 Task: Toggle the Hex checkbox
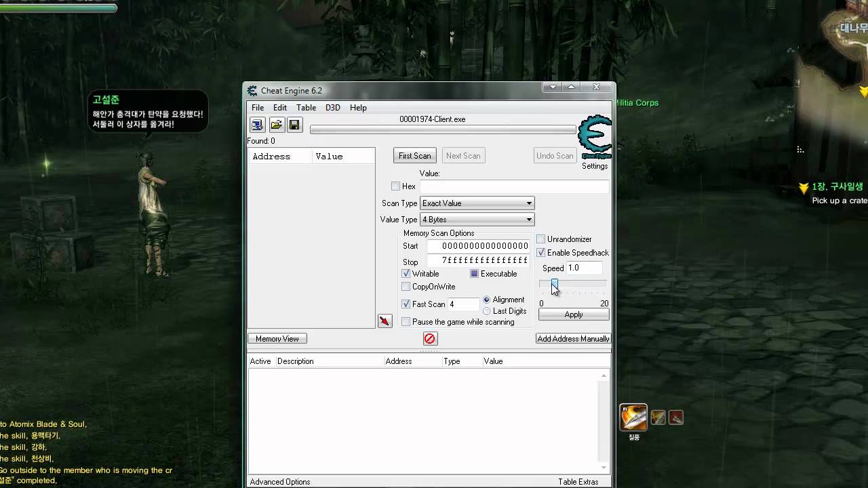point(395,186)
